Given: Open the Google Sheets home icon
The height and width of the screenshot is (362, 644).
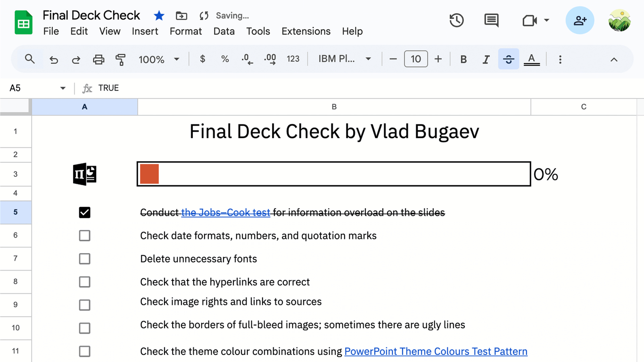Looking at the screenshot, I should coord(23,23).
